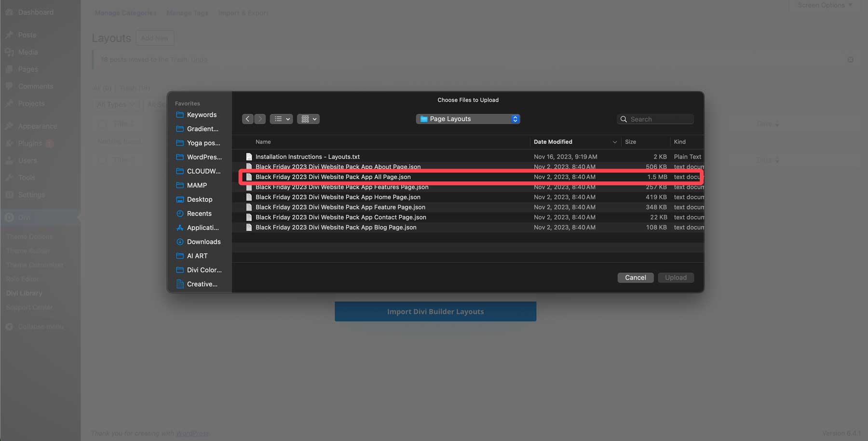This screenshot has height=441, width=868.
Task: Click the Desktop icon in sidebar
Action: 180,200
